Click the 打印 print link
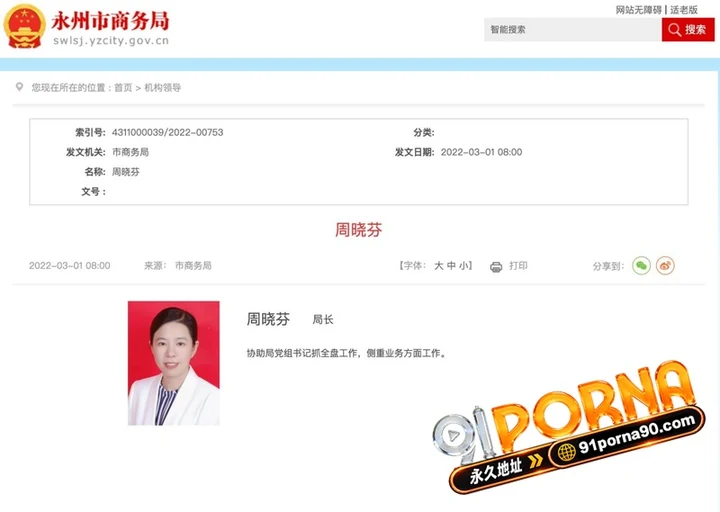This screenshot has width=720, height=512. tap(518, 265)
